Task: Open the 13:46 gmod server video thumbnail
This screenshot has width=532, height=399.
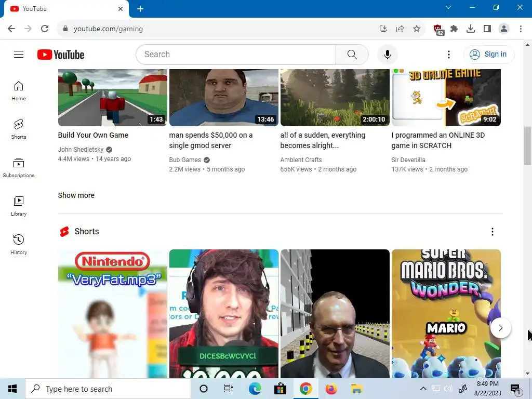Action: [223, 97]
